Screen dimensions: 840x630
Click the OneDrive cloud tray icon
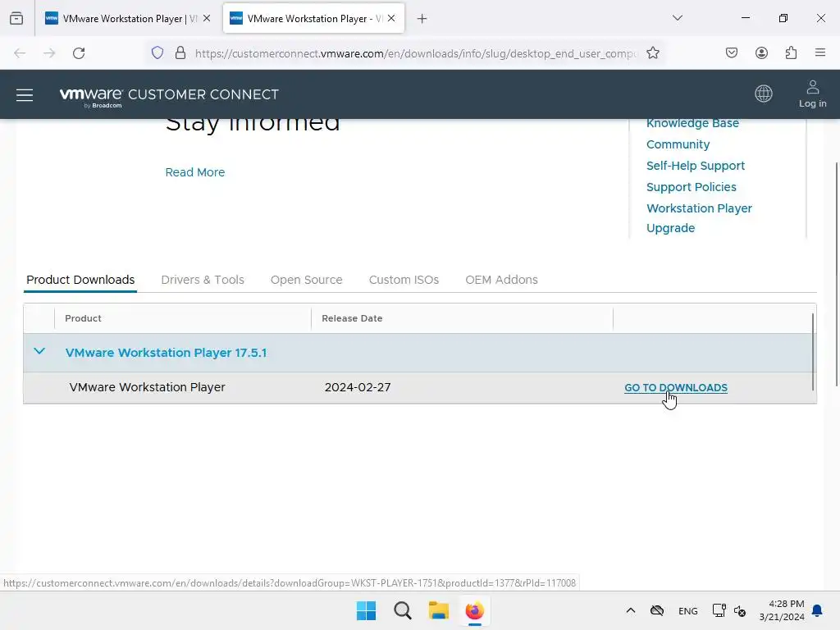(657, 610)
